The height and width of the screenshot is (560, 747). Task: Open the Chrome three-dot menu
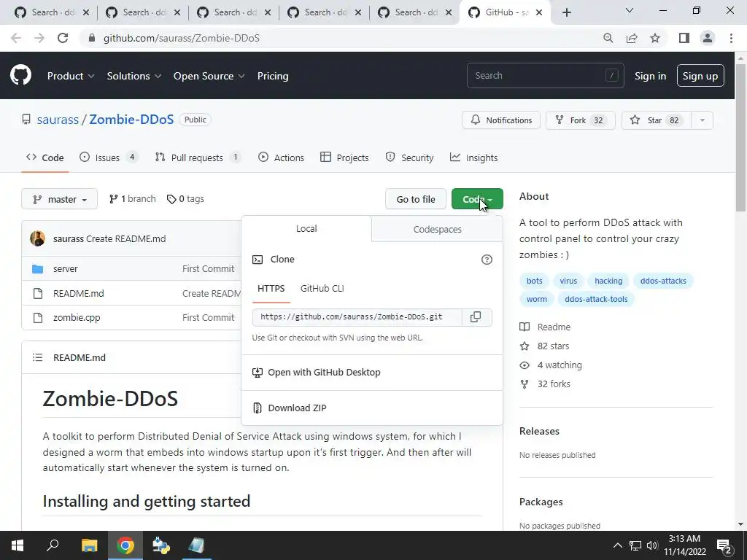tap(731, 38)
